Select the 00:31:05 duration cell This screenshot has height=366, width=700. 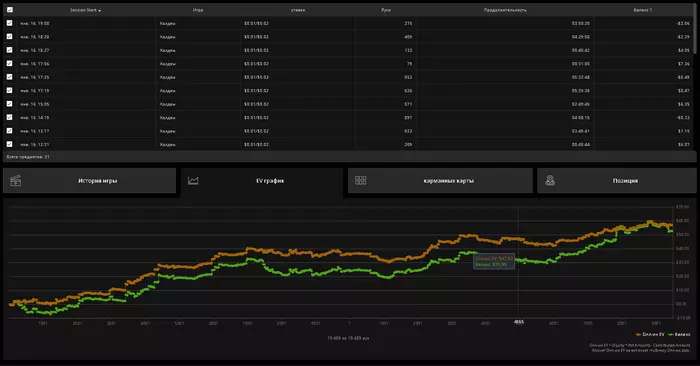pos(580,64)
